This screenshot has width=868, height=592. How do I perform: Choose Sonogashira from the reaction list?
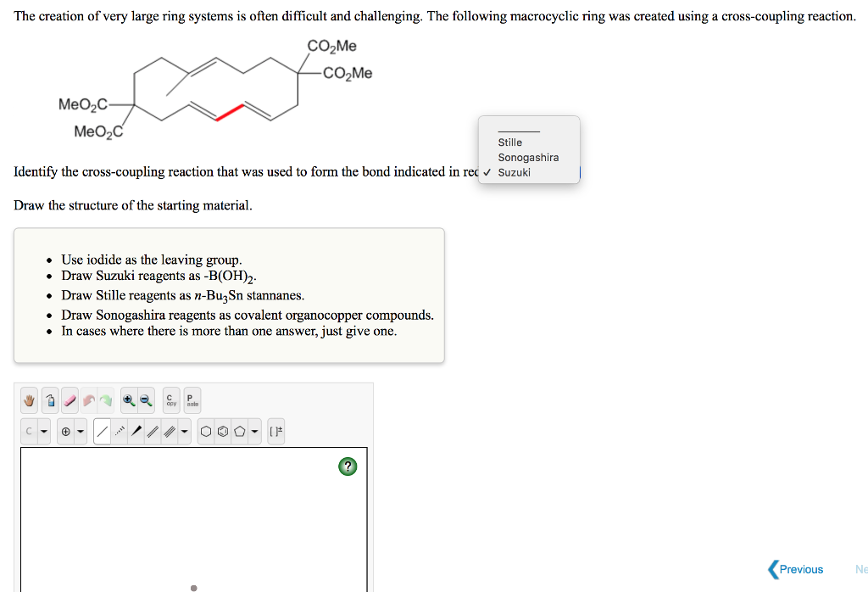(x=528, y=157)
